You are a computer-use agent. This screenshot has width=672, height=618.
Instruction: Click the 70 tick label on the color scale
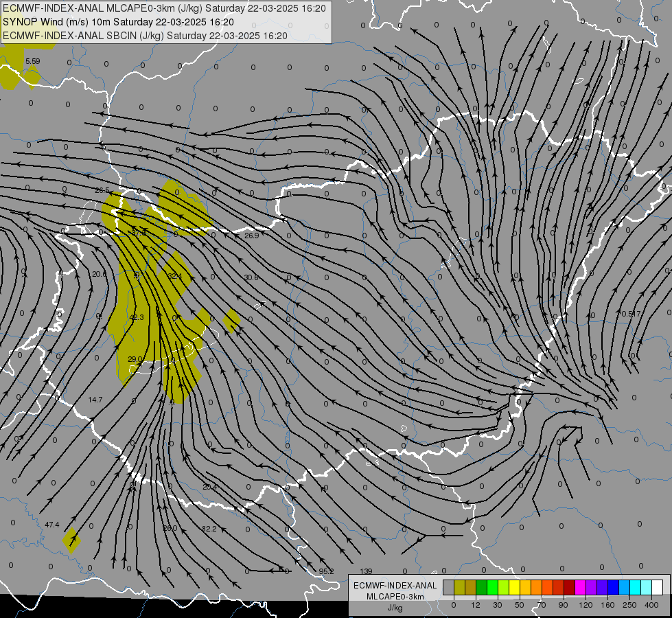point(542,605)
